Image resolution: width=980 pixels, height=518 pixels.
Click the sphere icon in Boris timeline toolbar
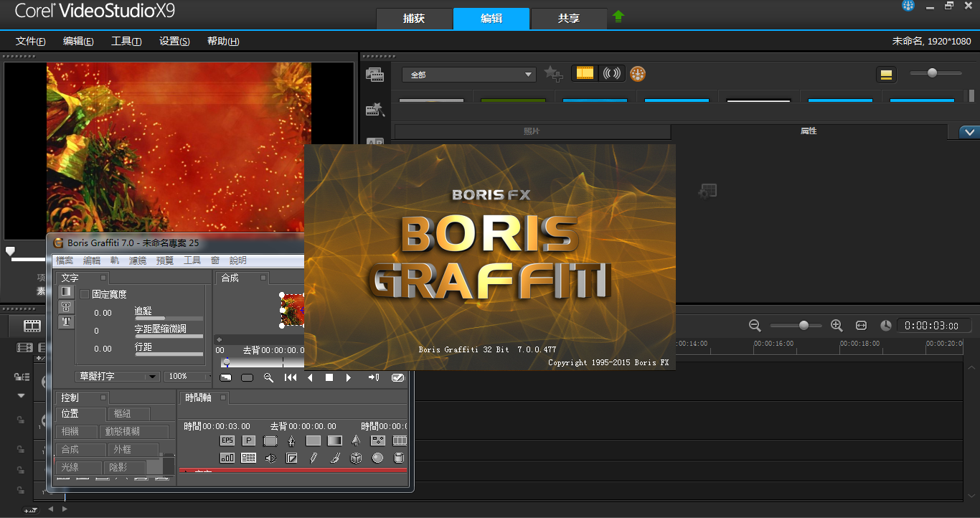tap(377, 458)
